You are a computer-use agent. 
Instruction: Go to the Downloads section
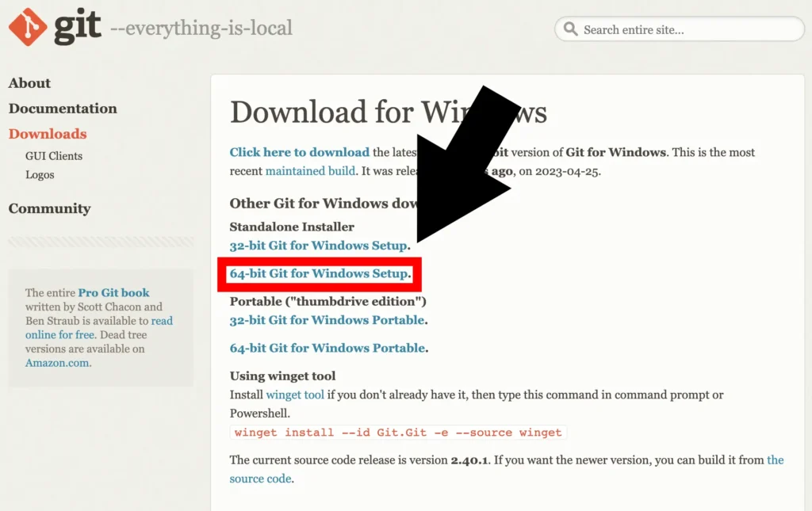[48, 134]
